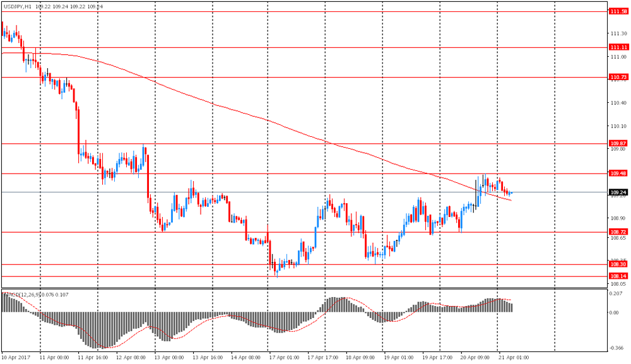The width and height of the screenshot is (631, 364).
Task: Click the 111.30 price axis value
Action: (618, 34)
